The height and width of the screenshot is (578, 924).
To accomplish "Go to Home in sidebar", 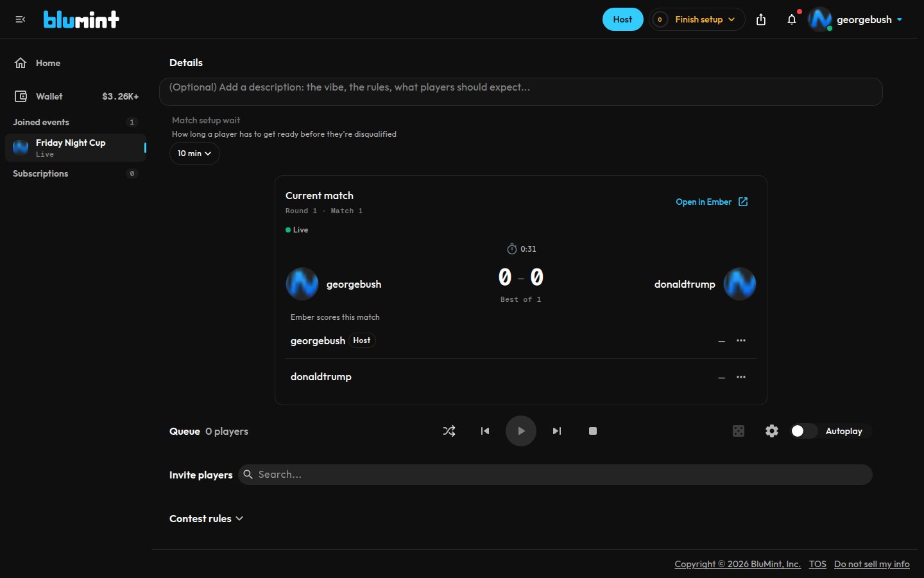I will coord(76,63).
